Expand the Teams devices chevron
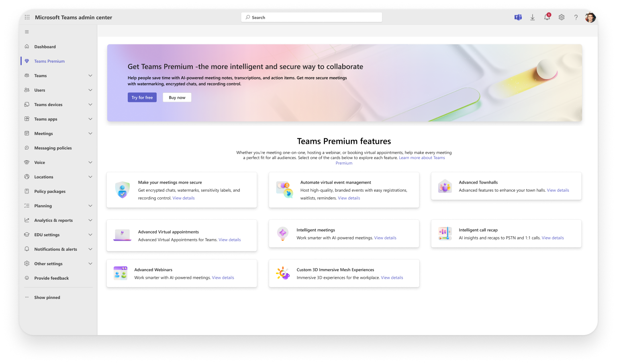 pos(90,104)
